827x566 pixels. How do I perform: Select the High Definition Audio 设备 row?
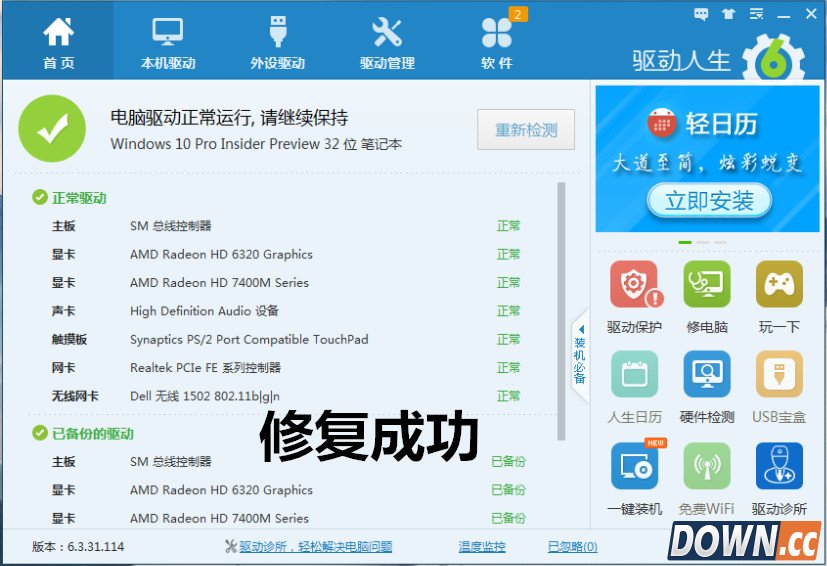pos(287,311)
